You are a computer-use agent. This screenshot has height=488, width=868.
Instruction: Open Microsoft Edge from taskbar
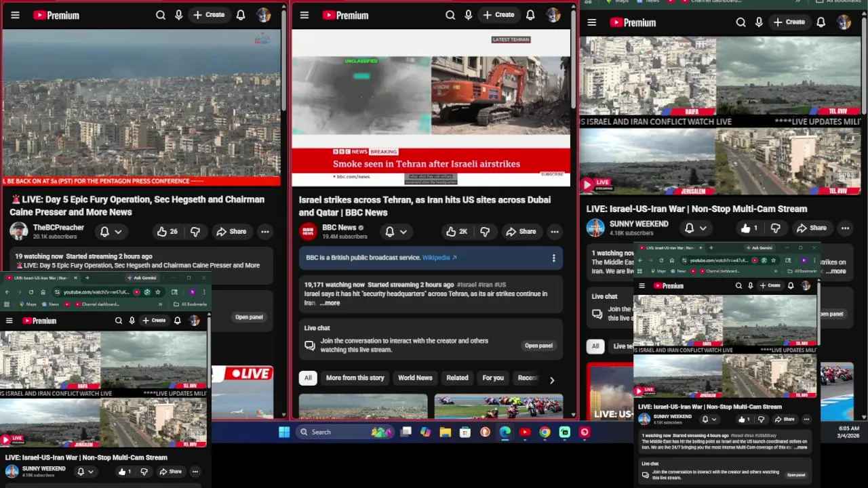[505, 432]
